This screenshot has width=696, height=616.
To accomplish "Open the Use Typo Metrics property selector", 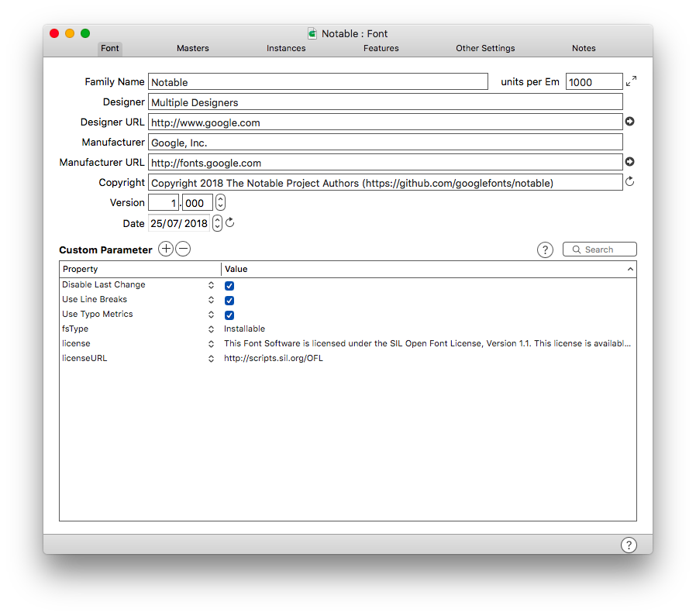I will pyautogui.click(x=211, y=315).
